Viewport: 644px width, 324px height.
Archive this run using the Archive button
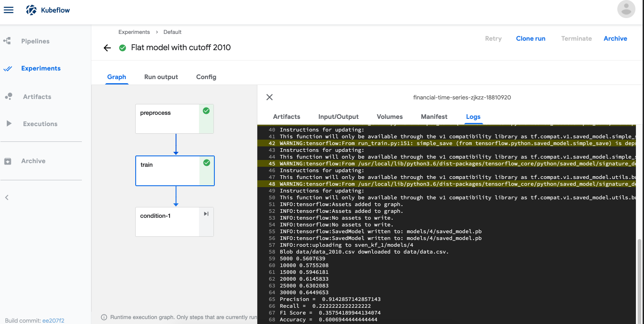[615, 38]
